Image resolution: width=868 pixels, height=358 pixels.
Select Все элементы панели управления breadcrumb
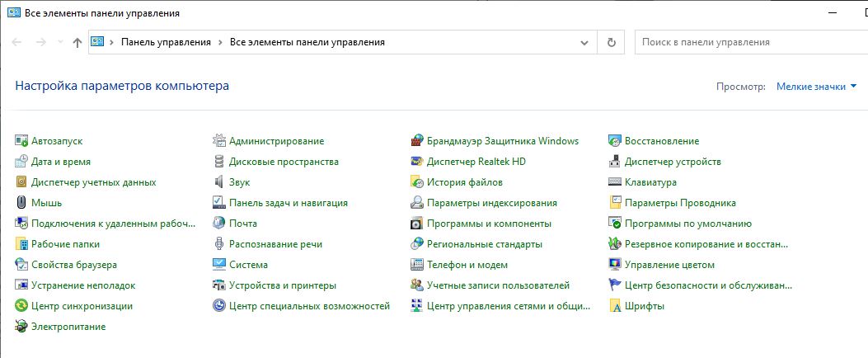click(x=307, y=42)
